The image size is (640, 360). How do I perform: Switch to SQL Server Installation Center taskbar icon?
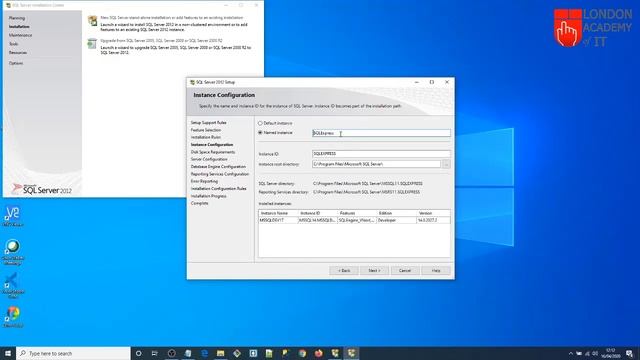point(335,353)
